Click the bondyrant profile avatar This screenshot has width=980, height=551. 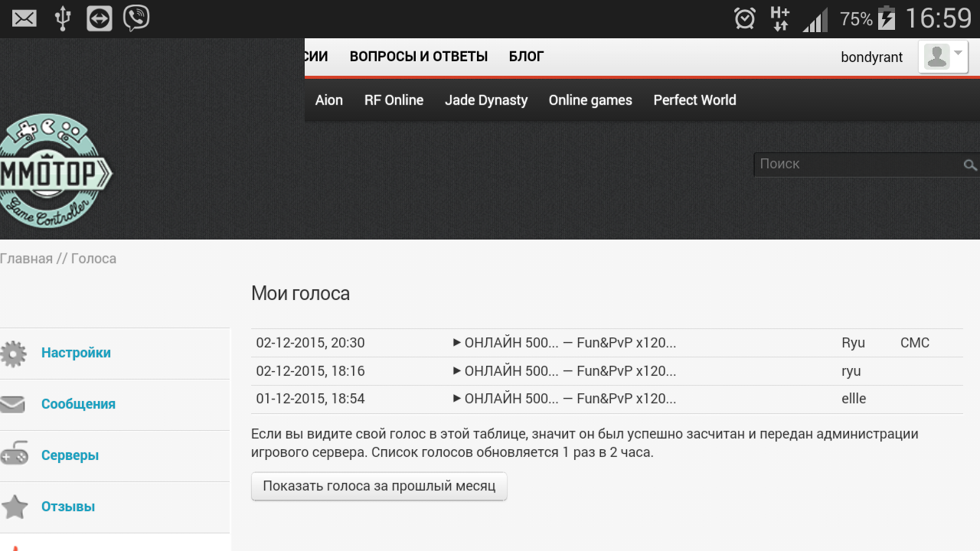[939, 56]
